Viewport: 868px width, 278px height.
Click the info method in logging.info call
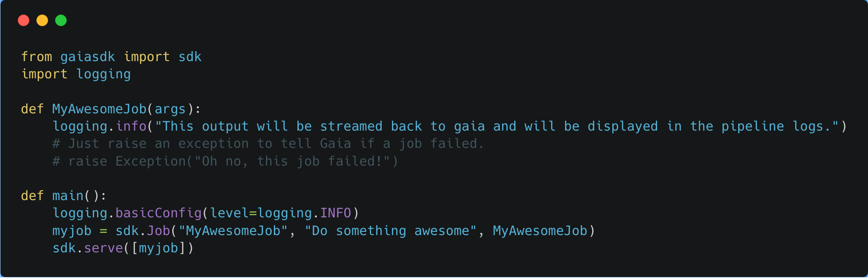(x=131, y=126)
